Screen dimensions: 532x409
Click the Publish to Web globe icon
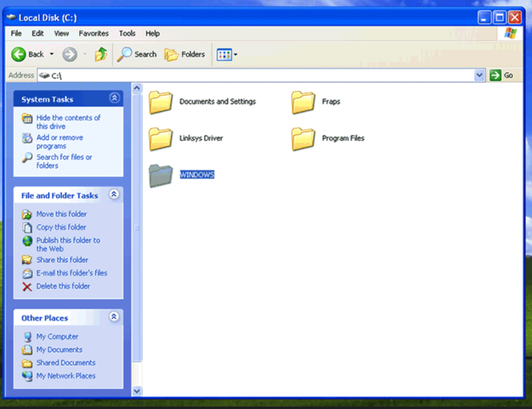pyautogui.click(x=27, y=241)
